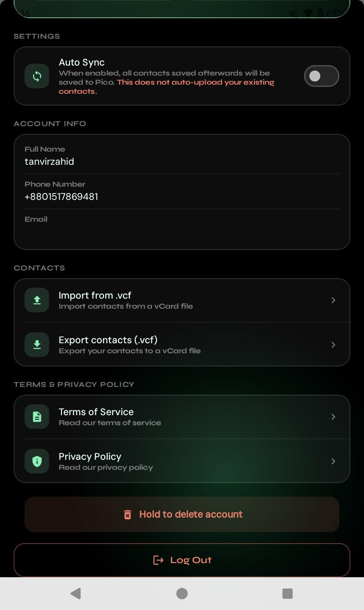Screen dimensions: 364x610
Task: Tap Hold to delete account button
Action: click(x=182, y=514)
